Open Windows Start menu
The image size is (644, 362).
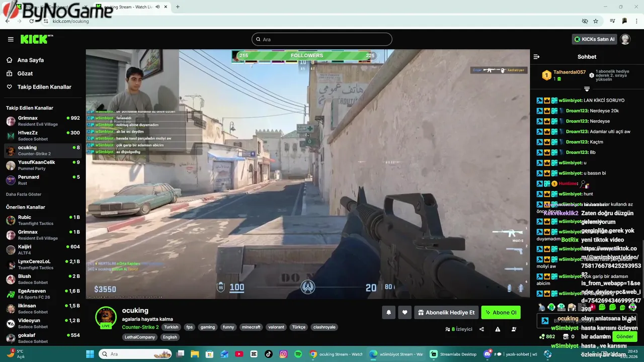click(x=90, y=354)
